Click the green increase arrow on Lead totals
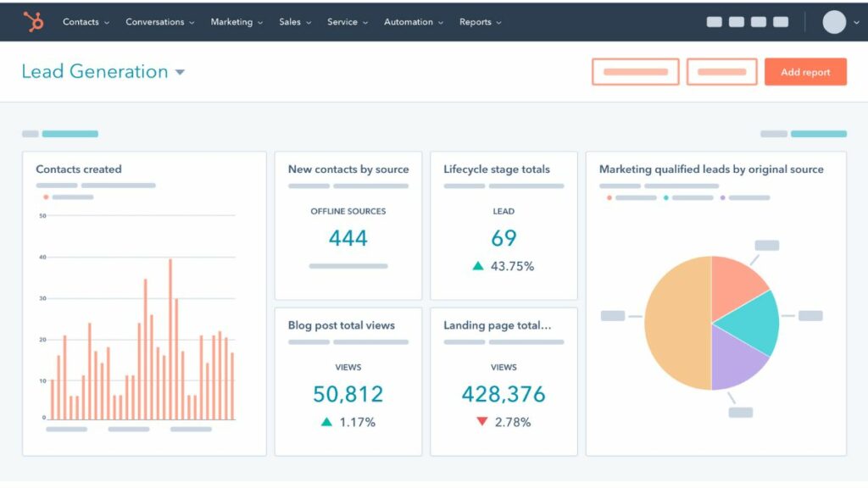This screenshot has height=488, width=868. tap(479, 265)
